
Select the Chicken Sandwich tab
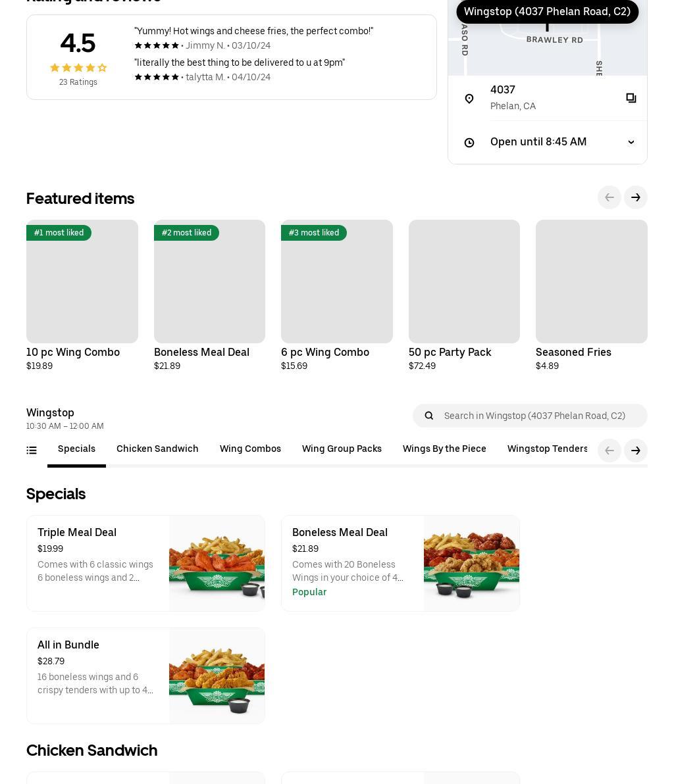[x=157, y=449]
